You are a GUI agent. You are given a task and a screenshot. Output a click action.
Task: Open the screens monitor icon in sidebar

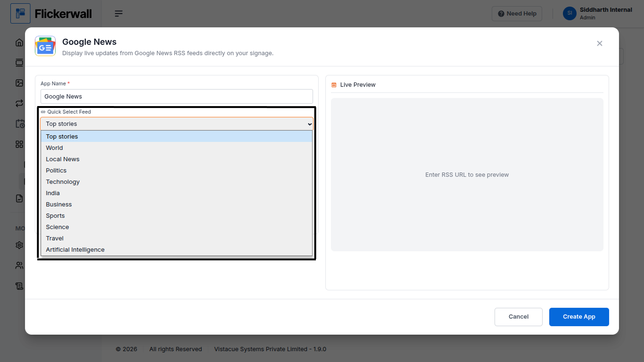(x=19, y=63)
